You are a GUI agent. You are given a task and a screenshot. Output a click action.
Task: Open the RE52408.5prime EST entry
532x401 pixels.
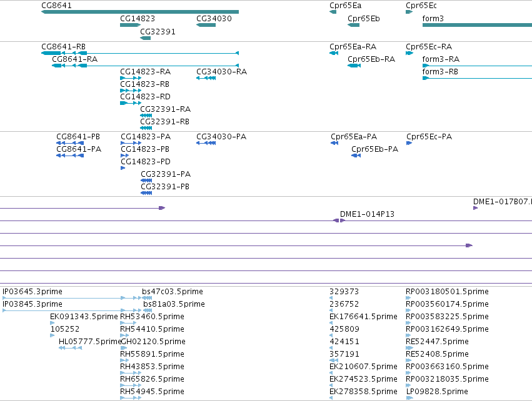pos(437,355)
